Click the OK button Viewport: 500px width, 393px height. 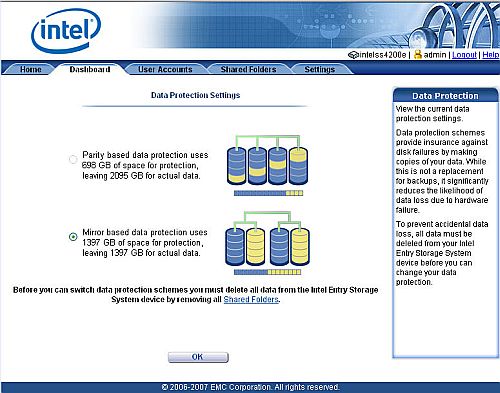(x=198, y=357)
